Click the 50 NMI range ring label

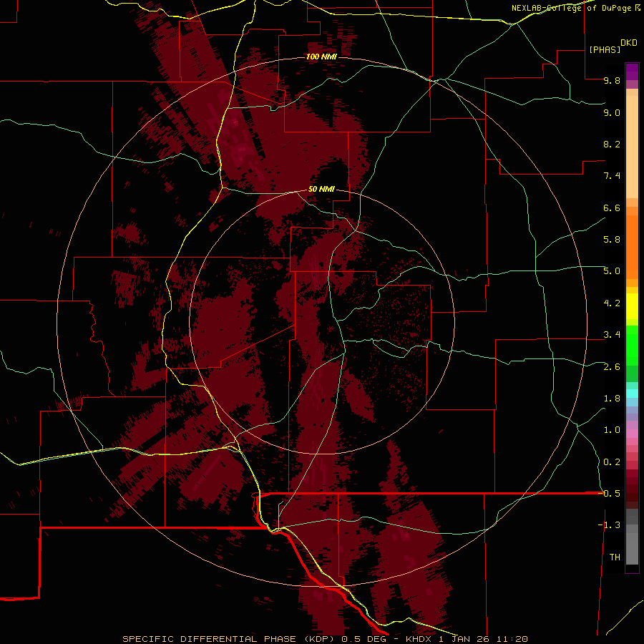coord(321,190)
